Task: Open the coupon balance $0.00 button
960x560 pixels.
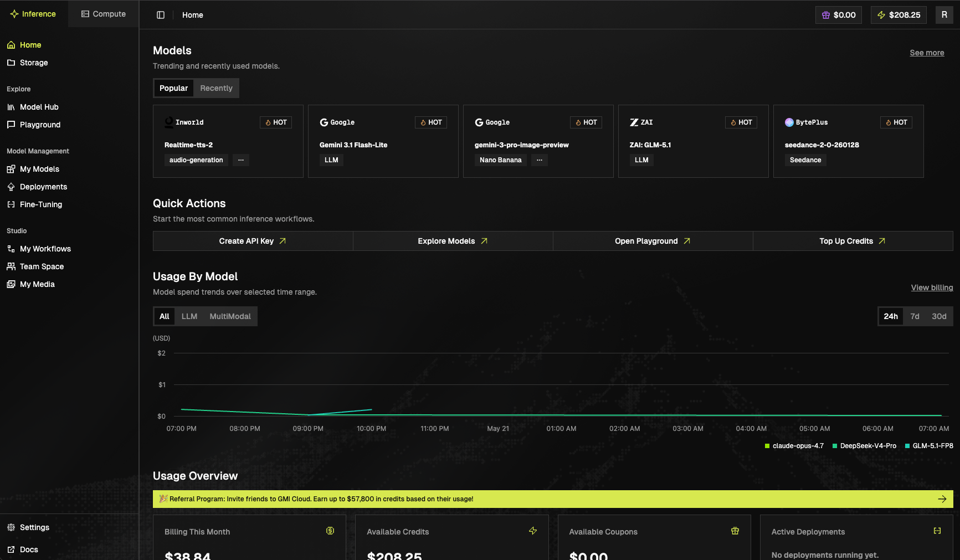Action: pos(839,15)
